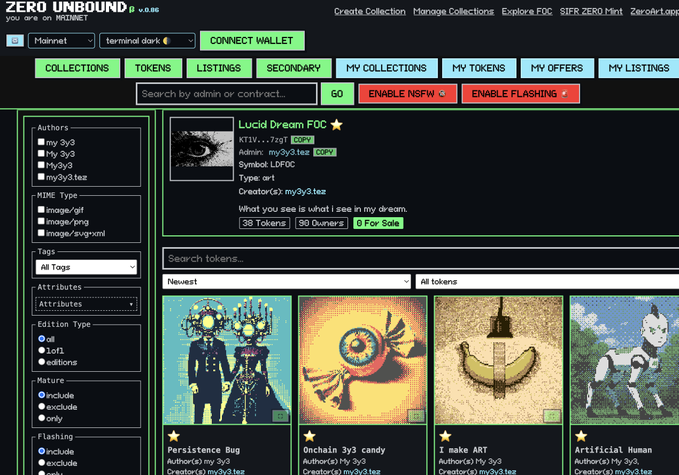Open the SIFR ZERO Mint link

pyautogui.click(x=591, y=12)
